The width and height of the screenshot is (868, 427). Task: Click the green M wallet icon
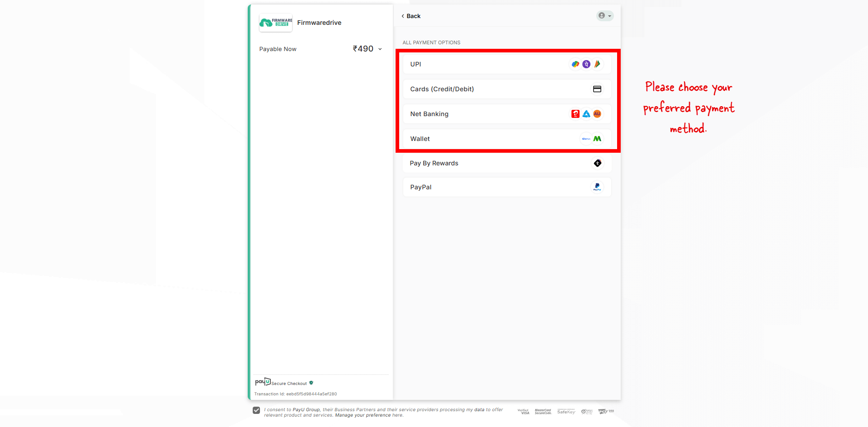point(597,139)
